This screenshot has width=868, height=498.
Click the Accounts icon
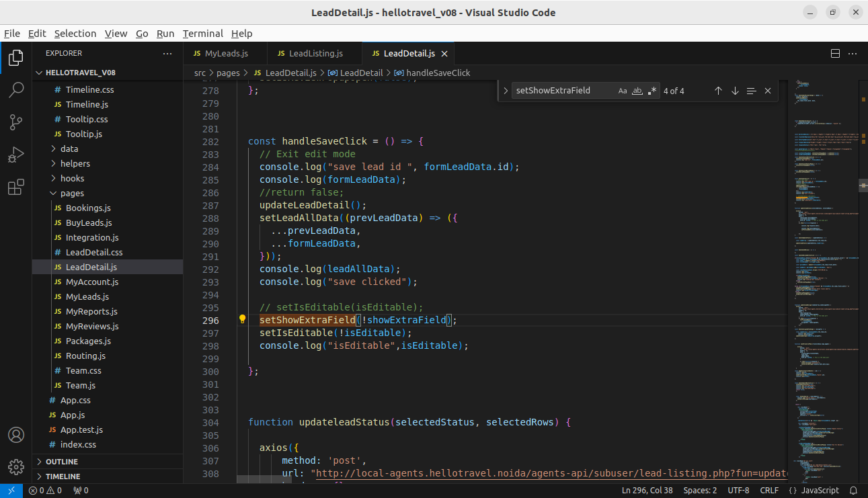[16, 435]
